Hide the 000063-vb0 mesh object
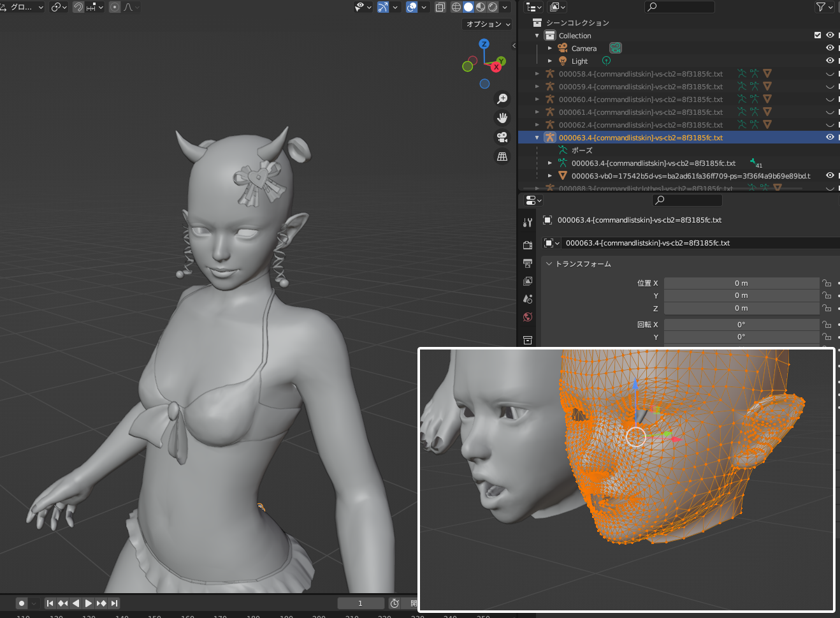The image size is (840, 618). tap(830, 175)
